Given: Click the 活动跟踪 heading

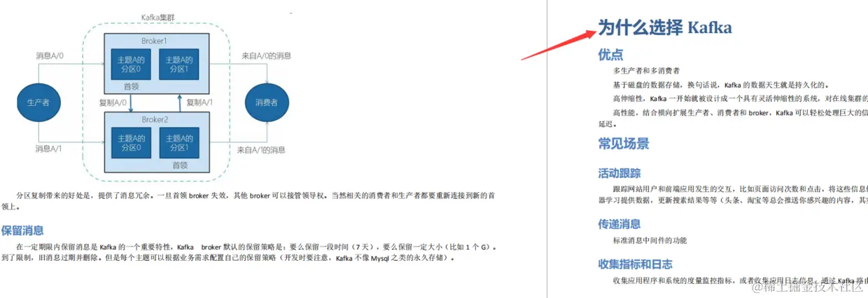Looking at the screenshot, I should click(x=619, y=173).
